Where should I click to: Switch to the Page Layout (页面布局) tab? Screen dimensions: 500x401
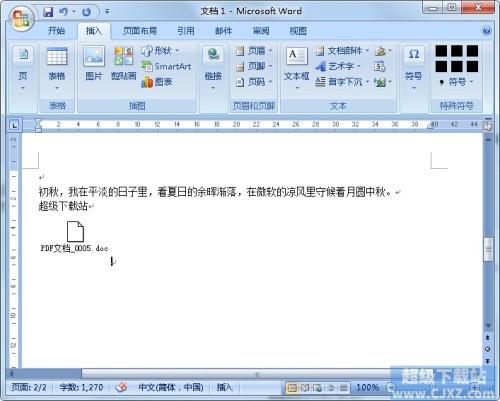pyautogui.click(x=140, y=31)
